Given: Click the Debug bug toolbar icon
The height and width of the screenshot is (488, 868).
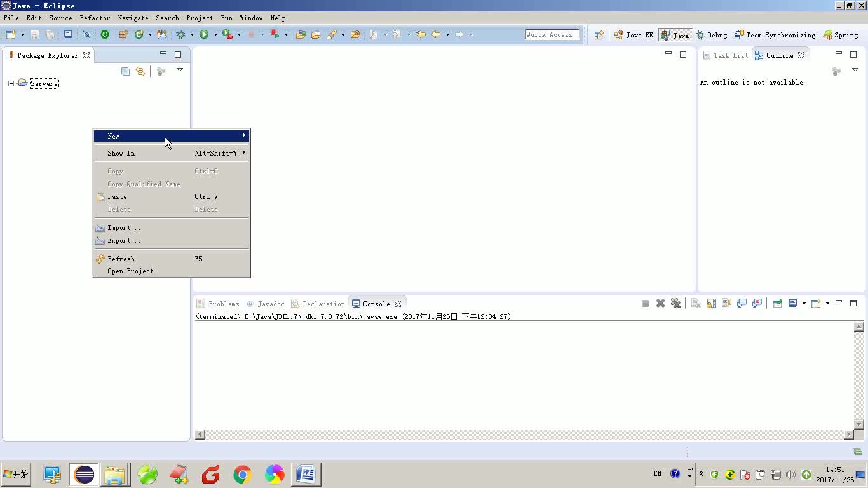Looking at the screenshot, I should click(x=181, y=34).
